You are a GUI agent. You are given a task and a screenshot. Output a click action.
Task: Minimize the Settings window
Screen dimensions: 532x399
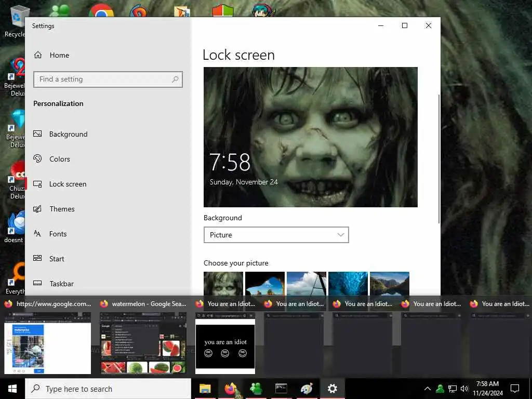(x=381, y=26)
